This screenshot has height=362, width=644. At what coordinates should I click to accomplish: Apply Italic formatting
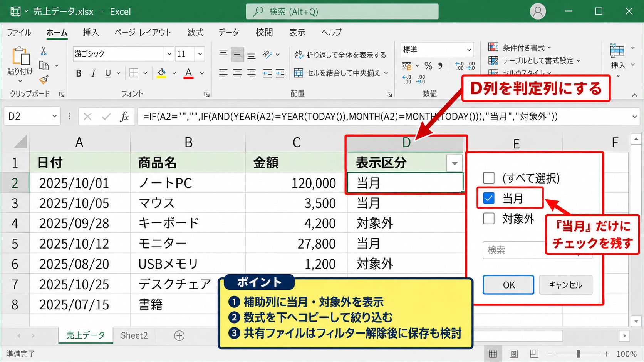coord(93,73)
